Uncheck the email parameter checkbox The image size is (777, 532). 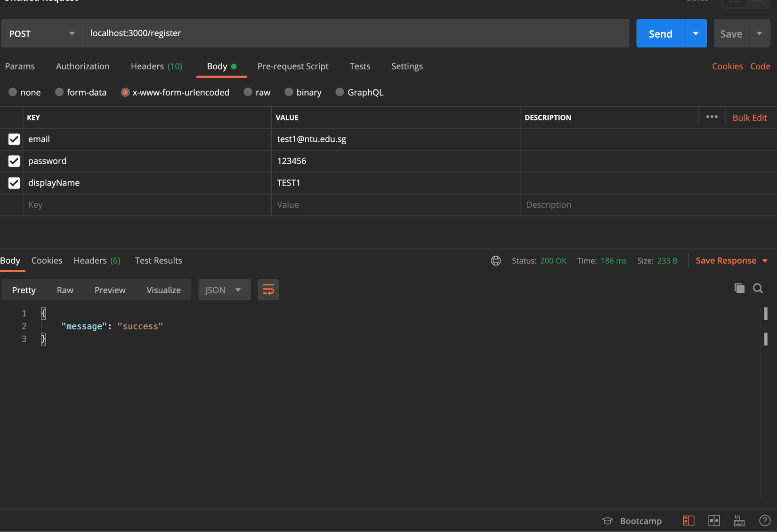(14, 139)
